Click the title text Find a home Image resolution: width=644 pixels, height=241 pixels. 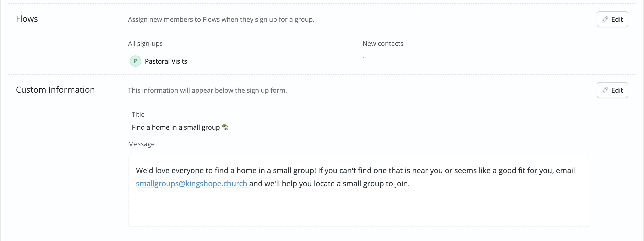(x=176, y=127)
